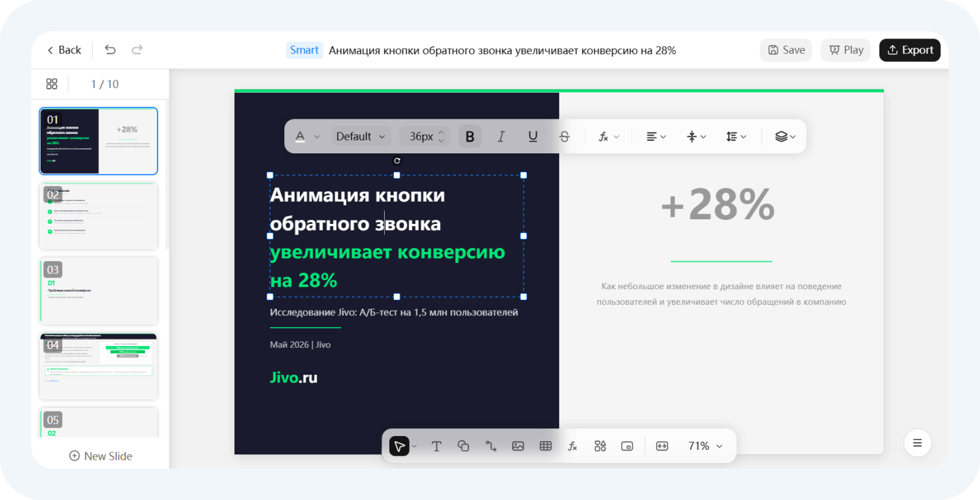
Task: Open the text color picker
Action: [301, 136]
